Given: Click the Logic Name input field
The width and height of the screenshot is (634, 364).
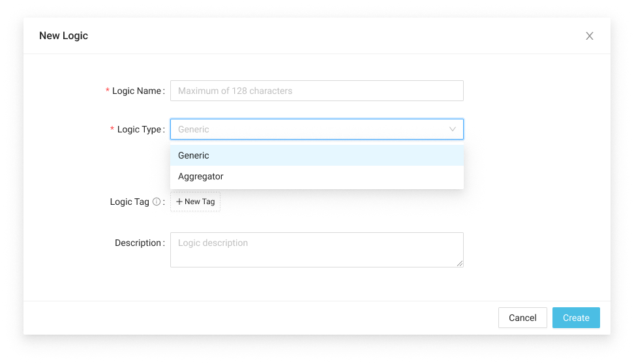Looking at the screenshot, I should [x=316, y=91].
